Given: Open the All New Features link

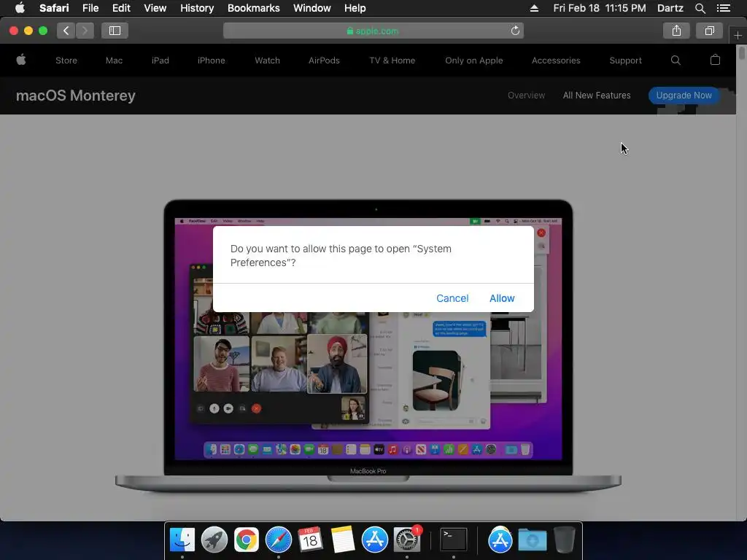Looking at the screenshot, I should 597,96.
